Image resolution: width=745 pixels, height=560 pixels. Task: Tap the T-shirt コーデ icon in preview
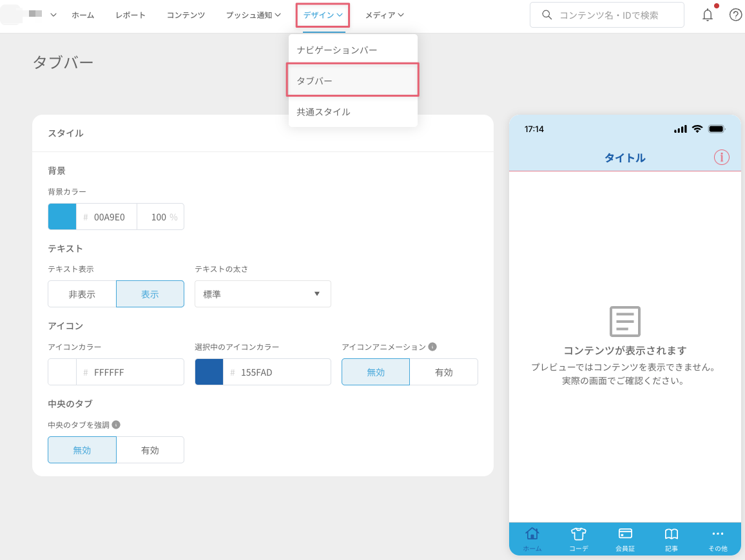click(x=578, y=534)
